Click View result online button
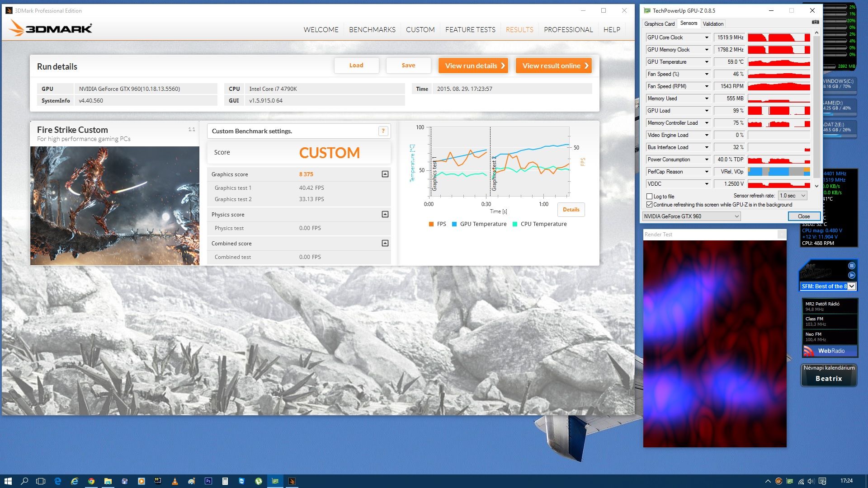 (554, 66)
